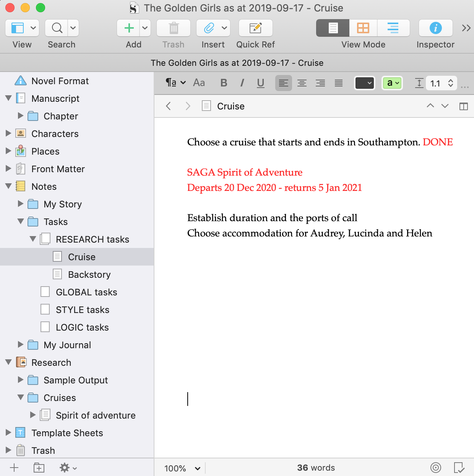Image resolution: width=474 pixels, height=476 pixels.
Task: Add new document with plus button
Action: [14, 468]
